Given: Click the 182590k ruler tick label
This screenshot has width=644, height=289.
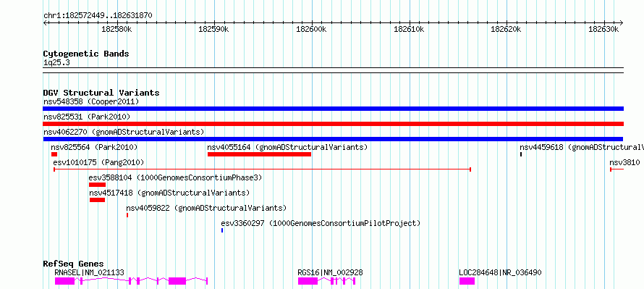Looking at the screenshot, I should click(x=214, y=29).
